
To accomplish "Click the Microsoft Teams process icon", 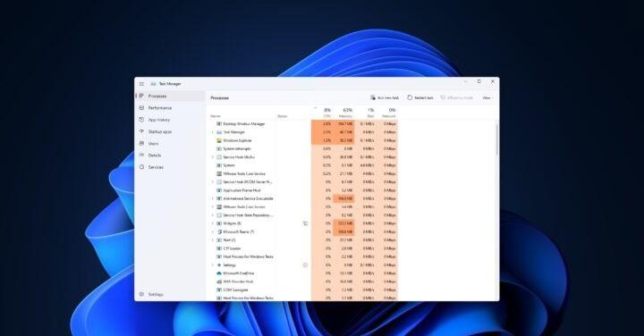I will click(x=219, y=231).
